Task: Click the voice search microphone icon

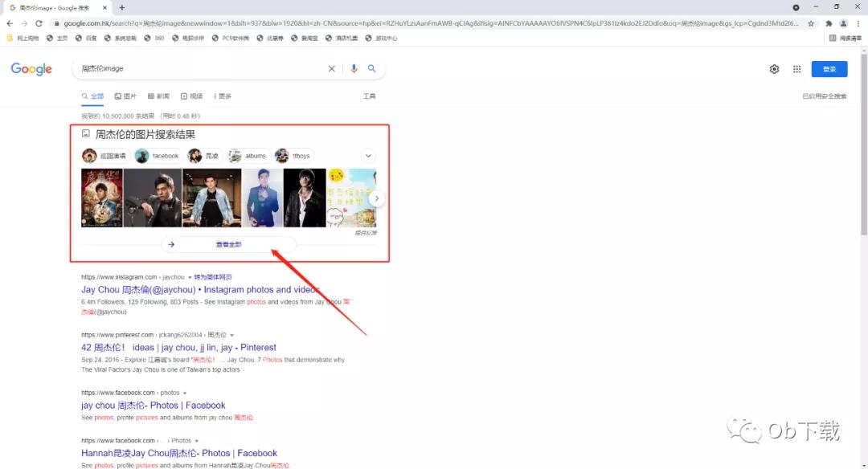Action: pyautogui.click(x=354, y=68)
